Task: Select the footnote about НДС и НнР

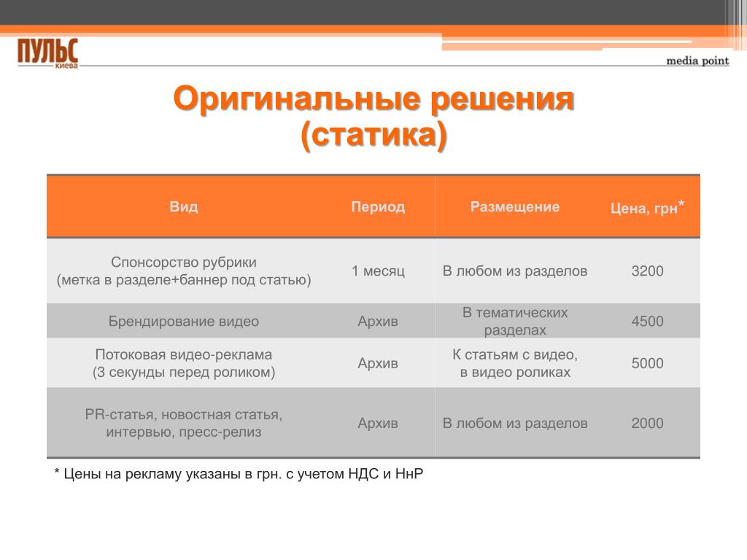Action: click(239, 474)
